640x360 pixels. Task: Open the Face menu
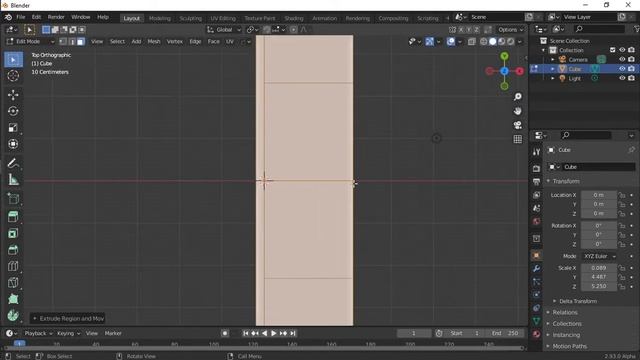(213, 42)
